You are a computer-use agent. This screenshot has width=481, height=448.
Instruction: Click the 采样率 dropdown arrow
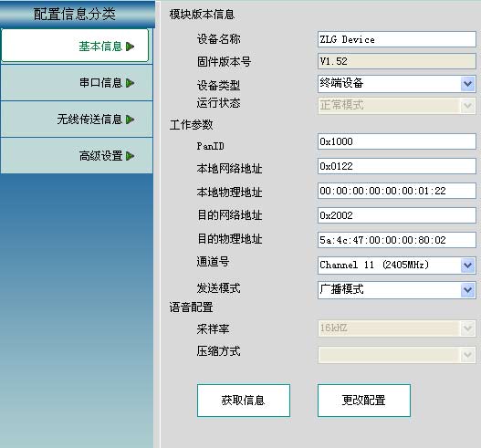[468, 328]
